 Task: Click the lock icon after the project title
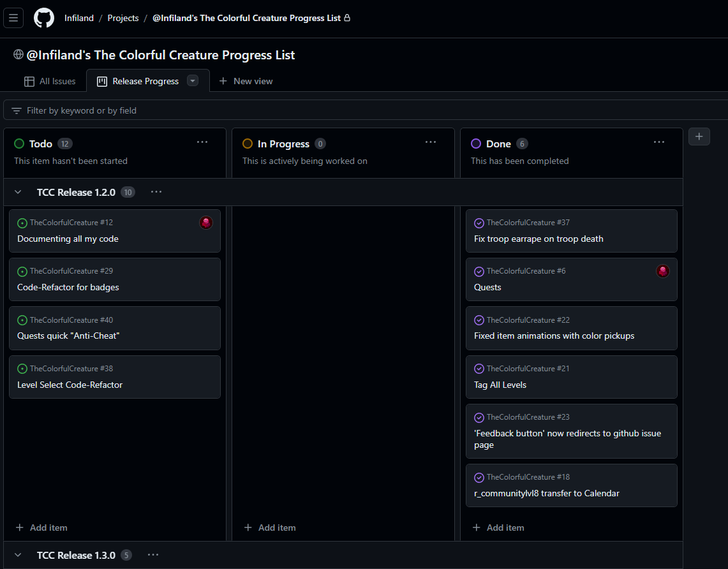(347, 17)
